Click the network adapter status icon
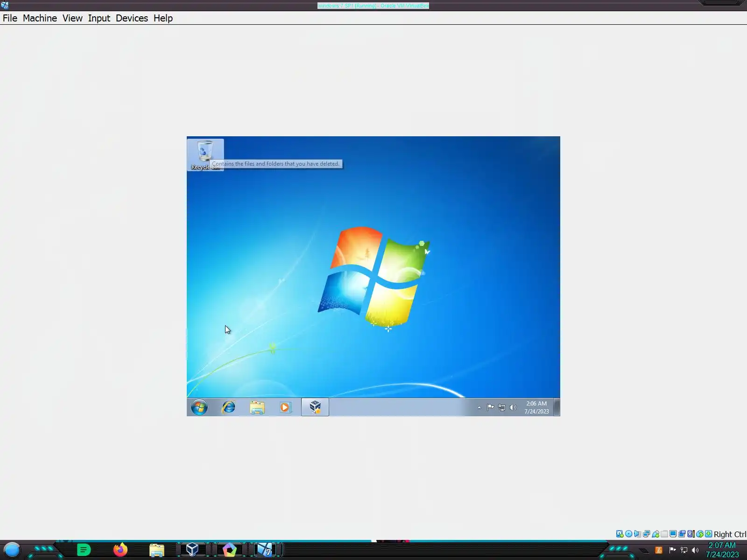Viewport: 747px width, 560px height. tap(647, 534)
